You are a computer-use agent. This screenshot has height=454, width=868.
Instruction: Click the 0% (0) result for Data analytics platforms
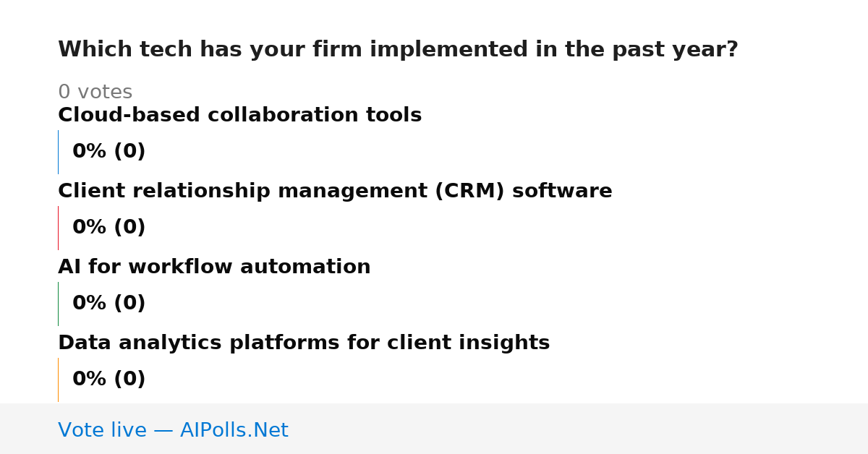click(x=109, y=380)
